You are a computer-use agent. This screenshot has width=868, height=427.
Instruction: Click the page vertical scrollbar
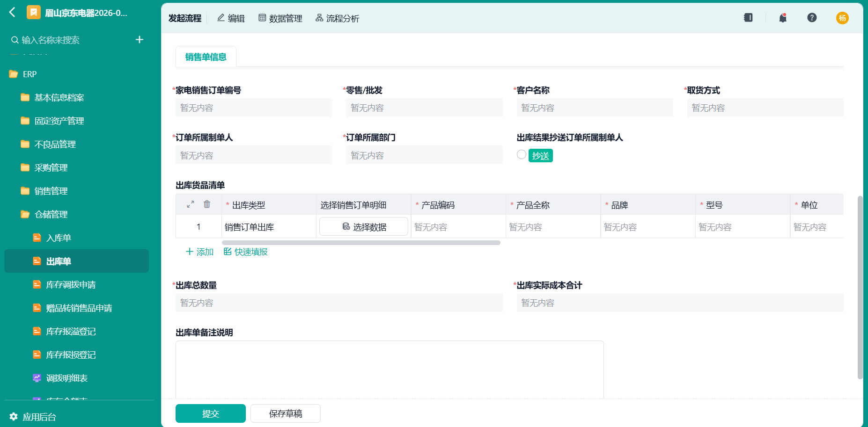tap(860, 288)
